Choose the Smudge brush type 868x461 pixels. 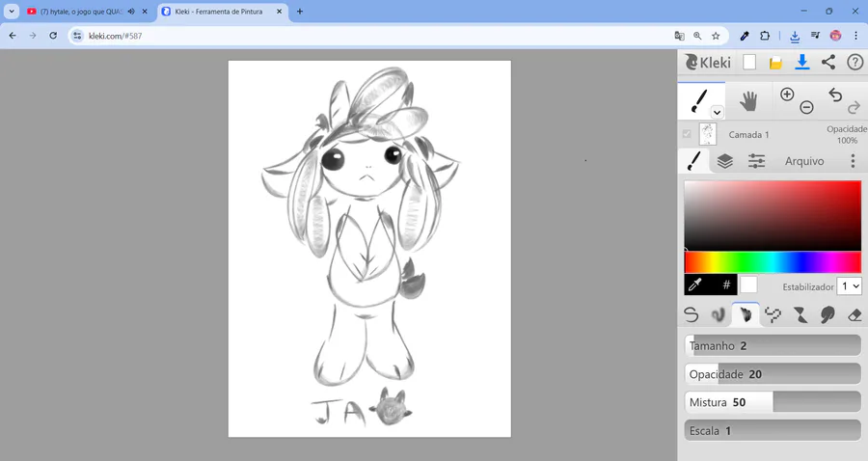[x=827, y=315]
